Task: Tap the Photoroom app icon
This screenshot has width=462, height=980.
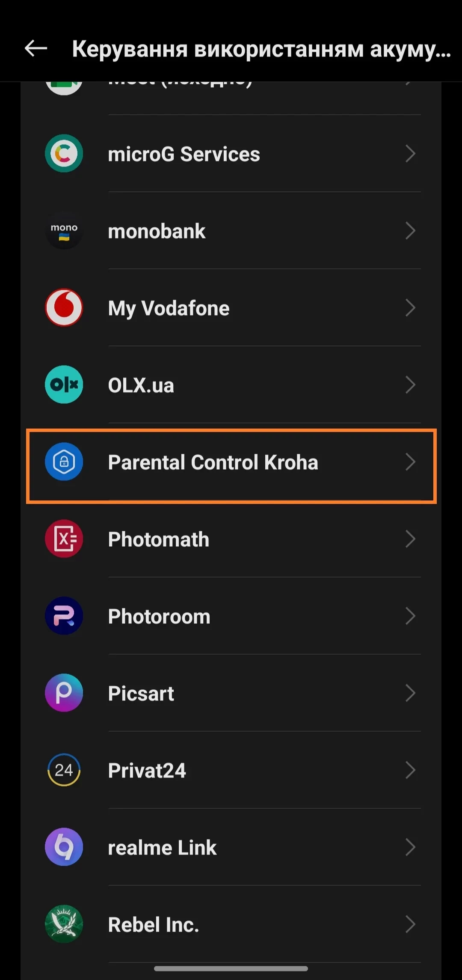Action: (64, 616)
